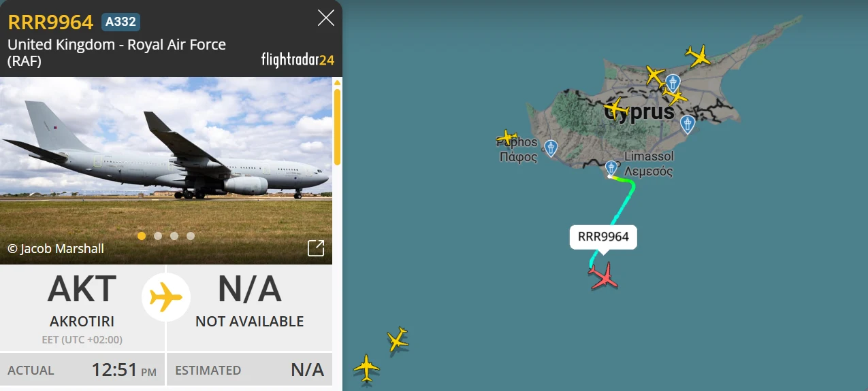Click the orange panel scrollbar thumb

coord(336,126)
